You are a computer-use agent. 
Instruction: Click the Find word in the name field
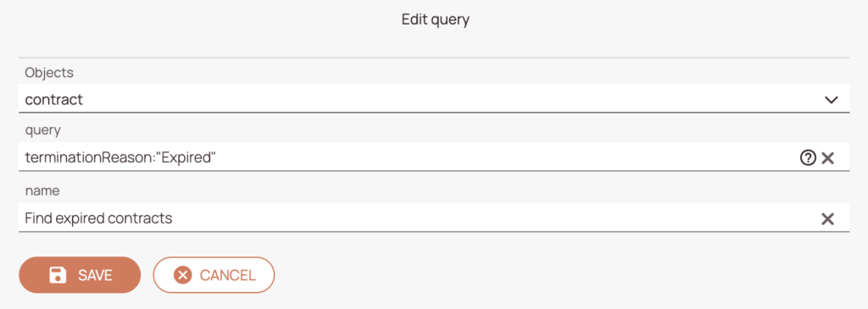[x=37, y=218]
